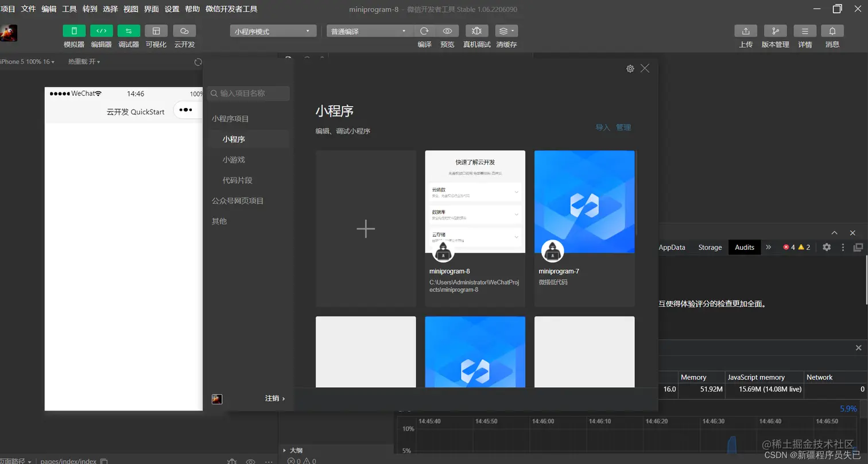Click the 注销 logout button
Viewport: 868px width, 464px height.
pos(275,398)
